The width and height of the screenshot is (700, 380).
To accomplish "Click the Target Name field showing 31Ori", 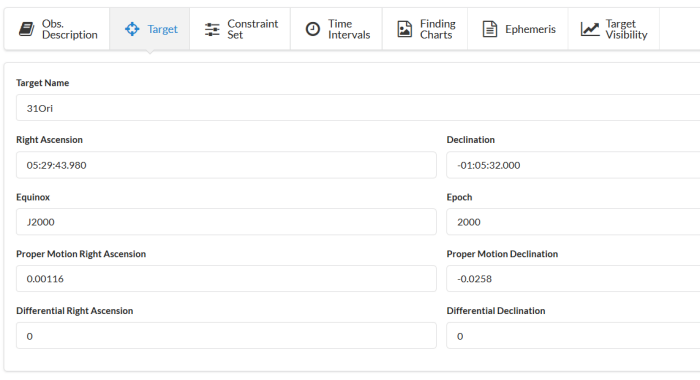I will (x=358, y=108).
